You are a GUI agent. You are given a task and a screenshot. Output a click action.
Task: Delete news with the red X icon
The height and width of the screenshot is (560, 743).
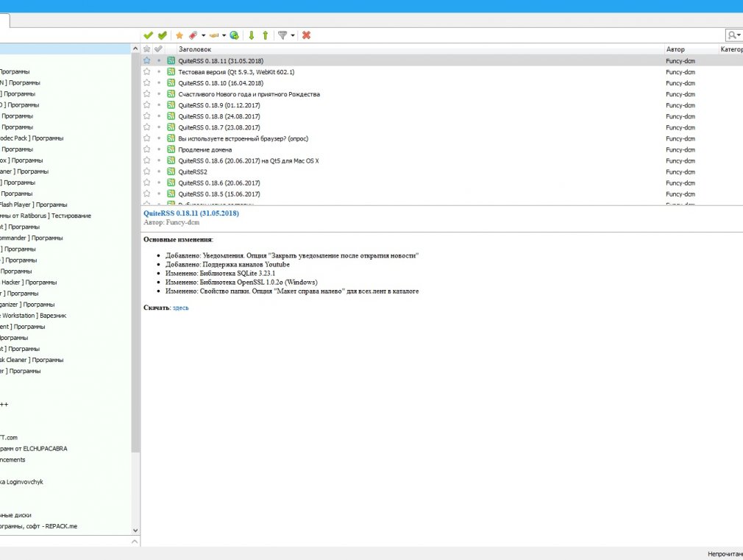(307, 35)
